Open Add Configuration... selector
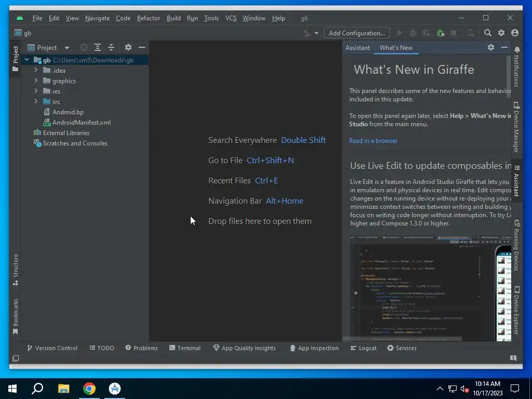The image size is (532, 399). point(356,33)
